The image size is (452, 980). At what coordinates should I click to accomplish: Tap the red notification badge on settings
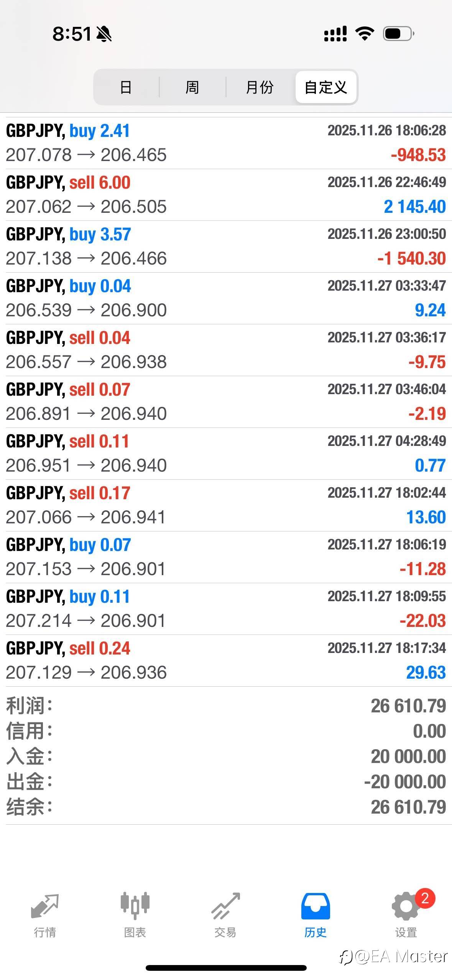425,898
